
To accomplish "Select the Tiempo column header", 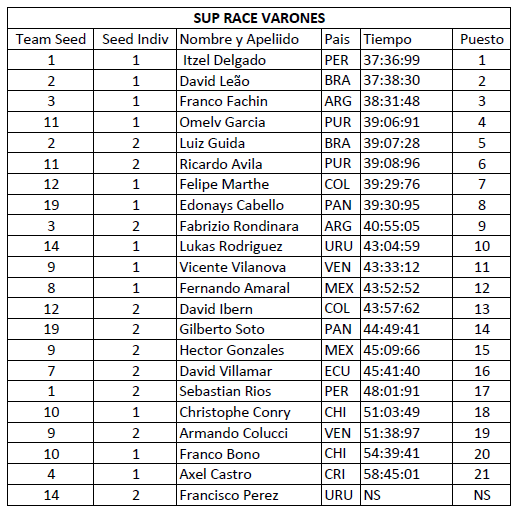I will pyautogui.click(x=406, y=39).
